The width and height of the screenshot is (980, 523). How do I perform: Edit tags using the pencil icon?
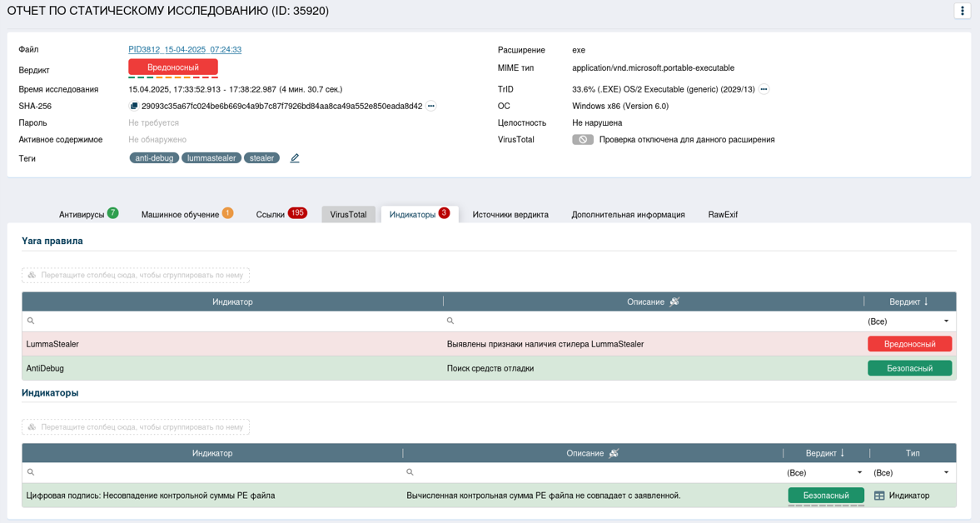pos(295,158)
